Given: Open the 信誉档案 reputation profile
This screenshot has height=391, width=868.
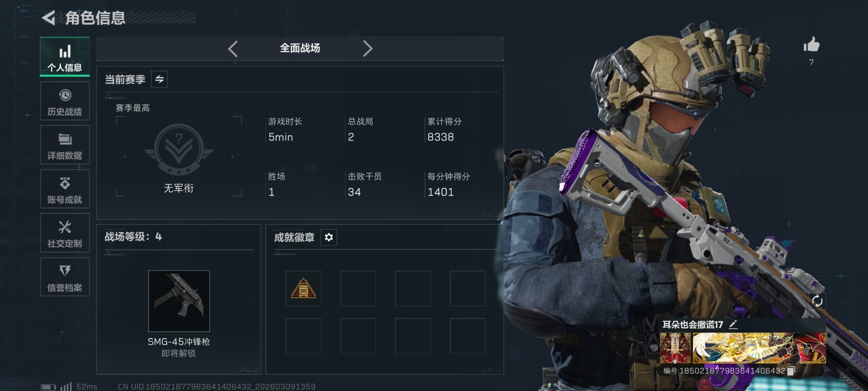Looking at the screenshot, I should click(x=65, y=277).
